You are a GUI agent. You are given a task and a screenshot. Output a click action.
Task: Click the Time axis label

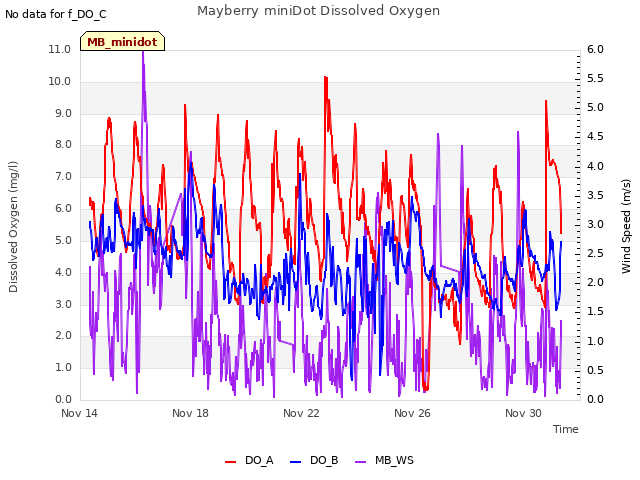tap(566, 429)
